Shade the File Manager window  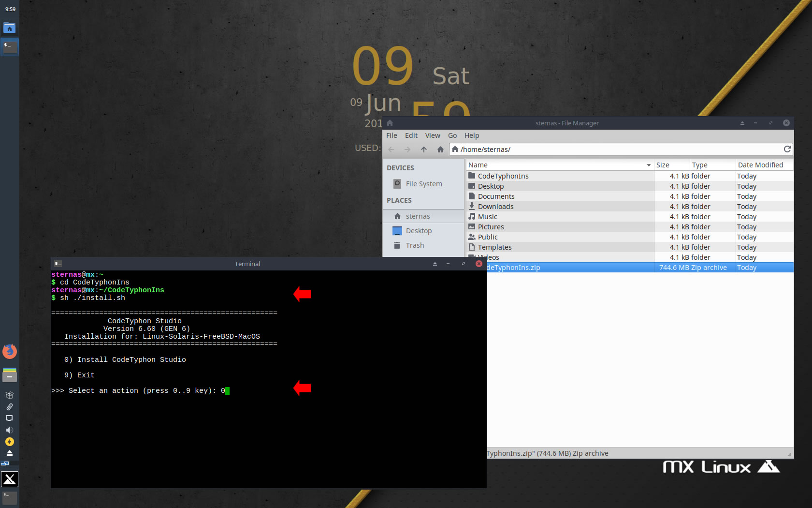point(742,123)
